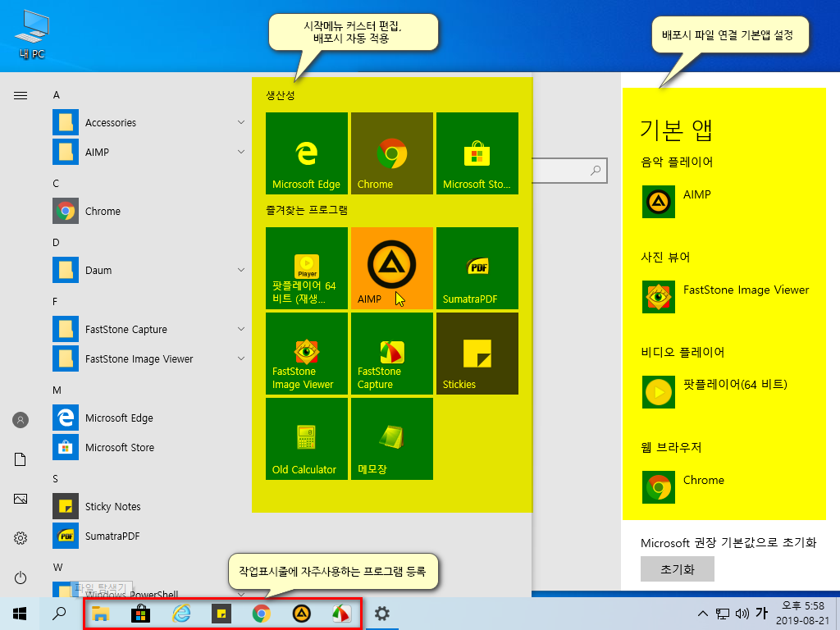Open File Explorer from the taskbar
This screenshot has height=630, width=840.
pyautogui.click(x=101, y=614)
